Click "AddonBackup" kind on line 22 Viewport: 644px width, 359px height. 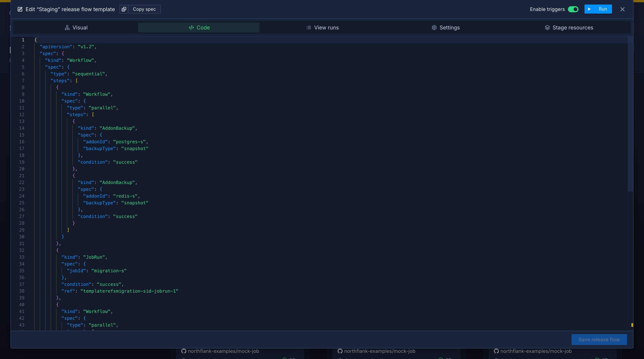(117, 183)
